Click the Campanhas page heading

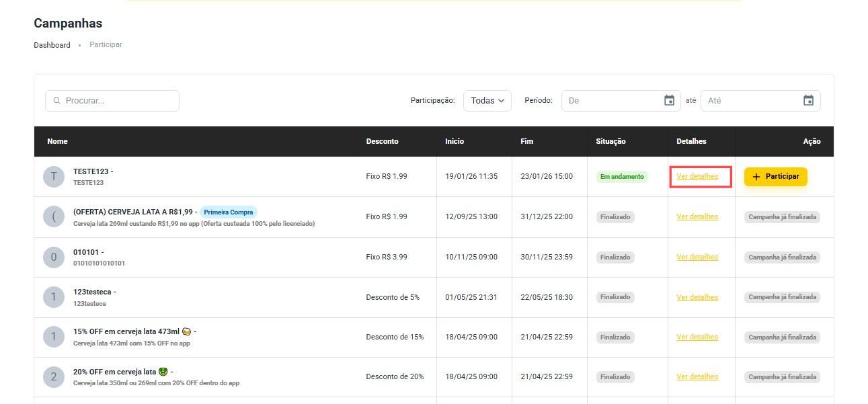(68, 24)
